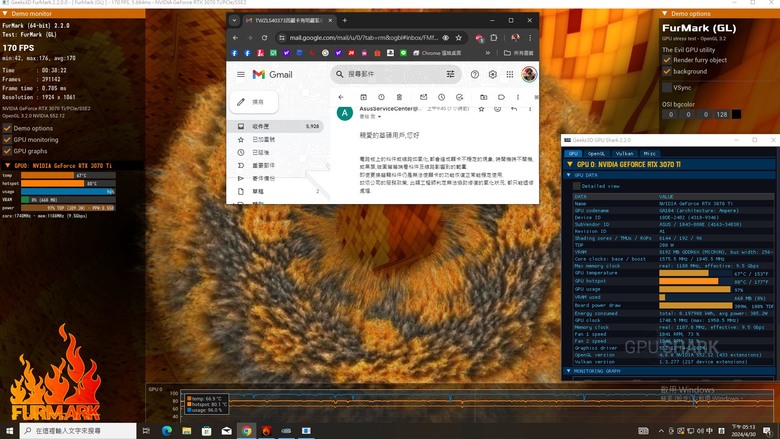Snooze the email clock icon in toolbar

pyautogui.click(x=441, y=97)
